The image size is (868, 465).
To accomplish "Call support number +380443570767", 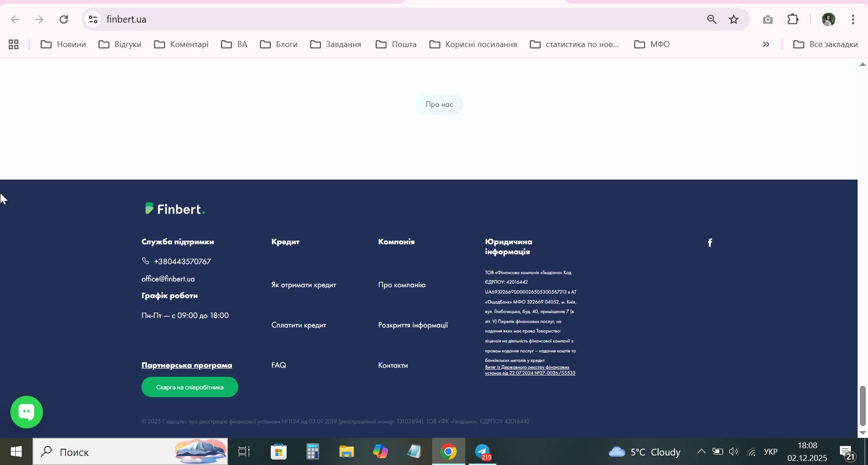I will pos(183,261).
